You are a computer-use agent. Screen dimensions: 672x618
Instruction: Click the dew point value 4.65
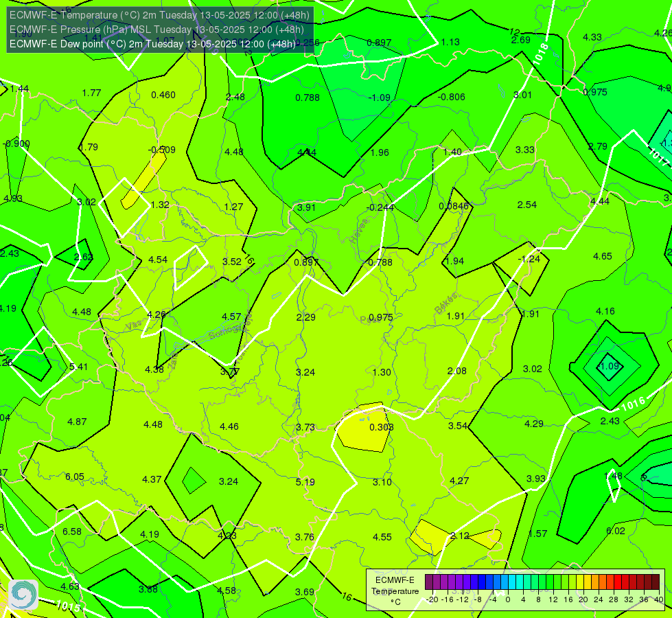pos(603,256)
